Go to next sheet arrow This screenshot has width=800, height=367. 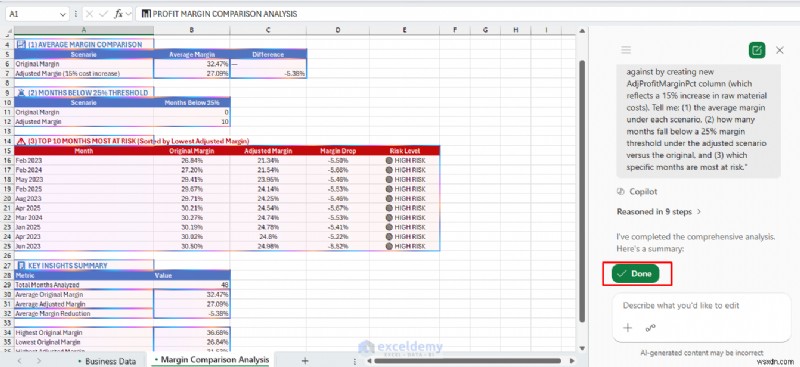tap(40, 361)
